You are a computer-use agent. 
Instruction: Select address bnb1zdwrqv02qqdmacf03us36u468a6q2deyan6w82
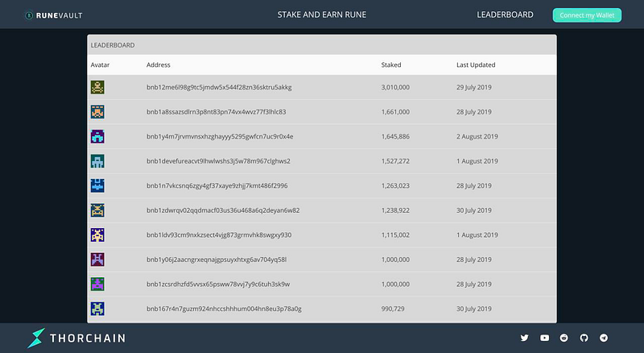click(223, 210)
